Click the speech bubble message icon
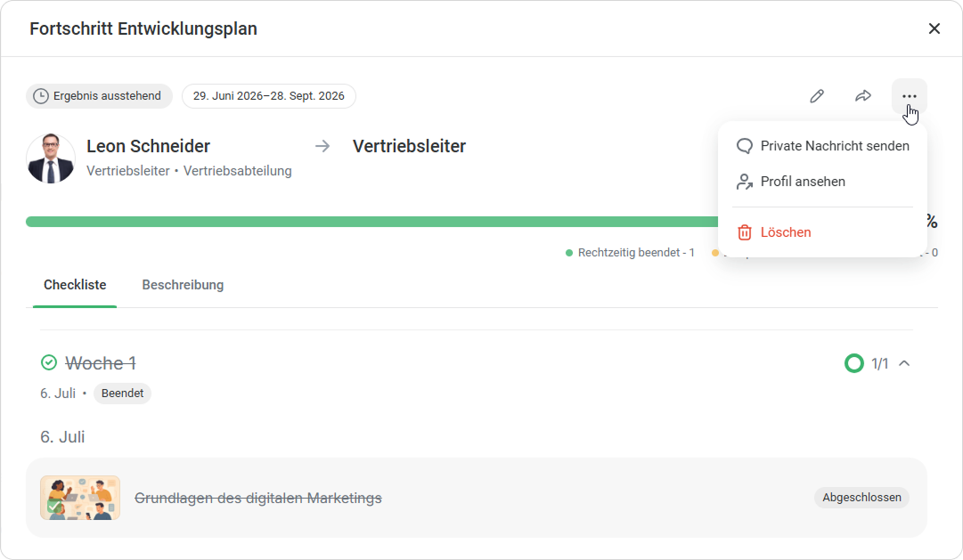The image size is (963, 560). point(745,146)
